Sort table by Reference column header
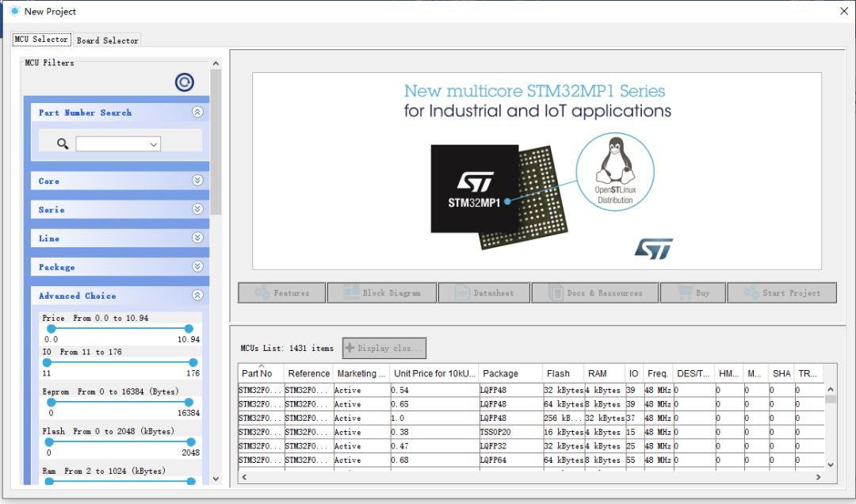 [308, 373]
